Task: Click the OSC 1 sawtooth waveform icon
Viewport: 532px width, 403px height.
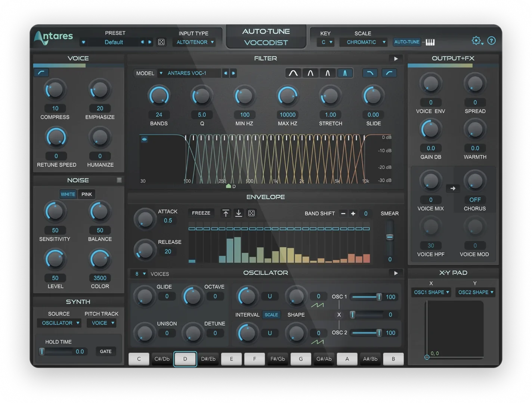Action: (318, 305)
